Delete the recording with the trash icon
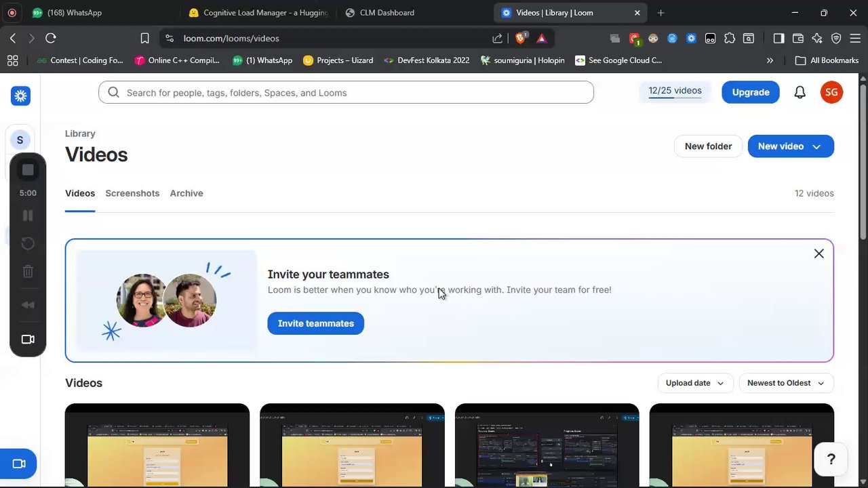The image size is (868, 488). tap(28, 272)
